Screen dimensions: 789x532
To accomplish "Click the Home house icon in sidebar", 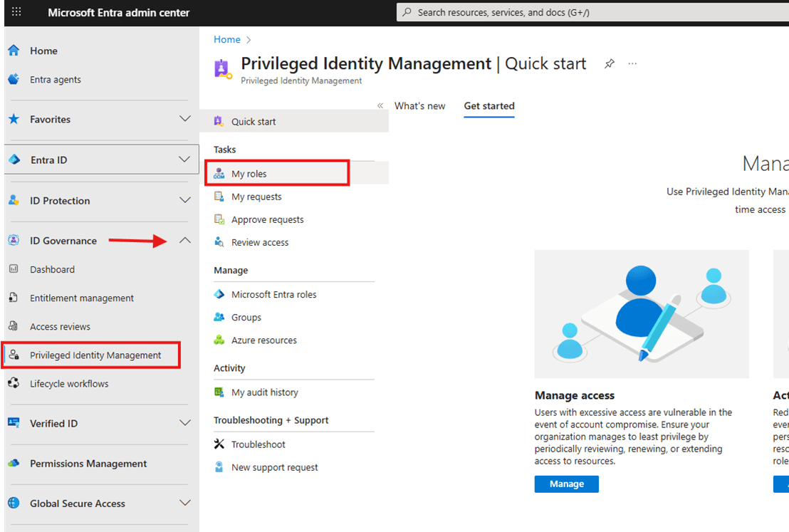I will click(14, 51).
